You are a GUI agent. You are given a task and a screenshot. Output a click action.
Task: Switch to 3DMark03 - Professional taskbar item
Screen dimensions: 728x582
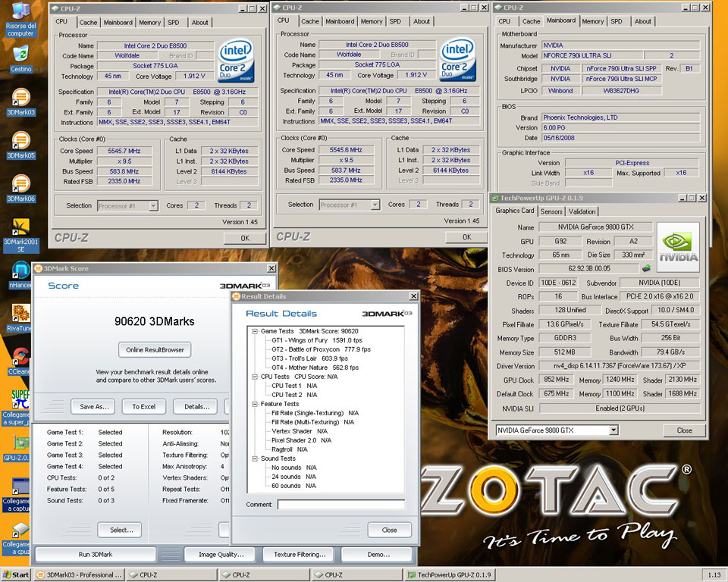click(80, 574)
